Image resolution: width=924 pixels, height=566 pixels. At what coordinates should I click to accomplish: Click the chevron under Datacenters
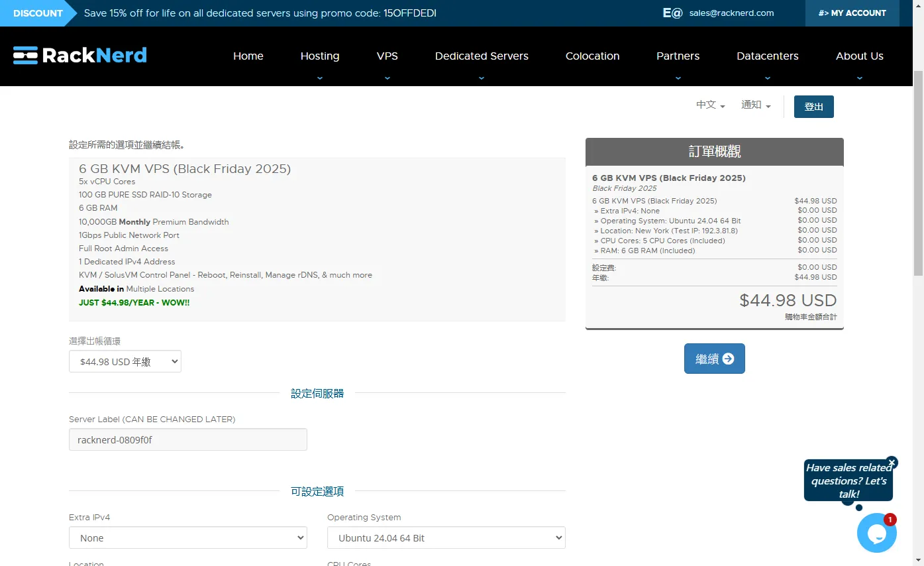click(x=767, y=78)
